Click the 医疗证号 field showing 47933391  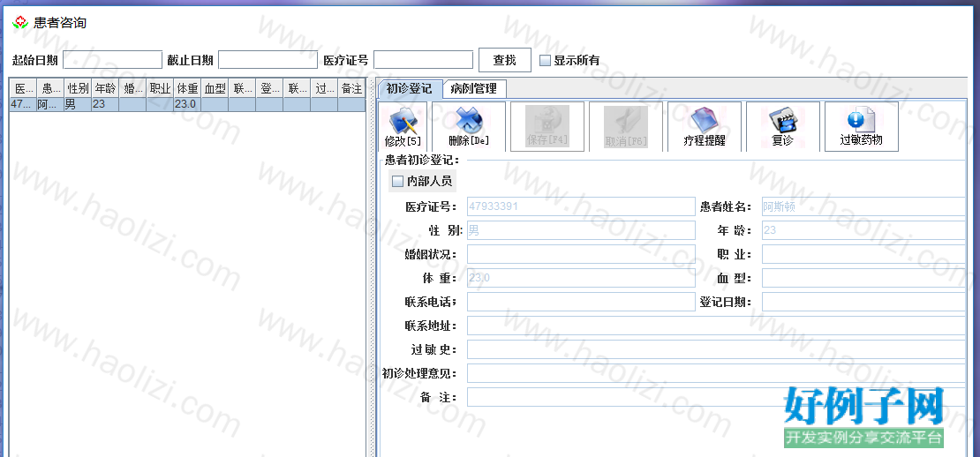(x=581, y=206)
